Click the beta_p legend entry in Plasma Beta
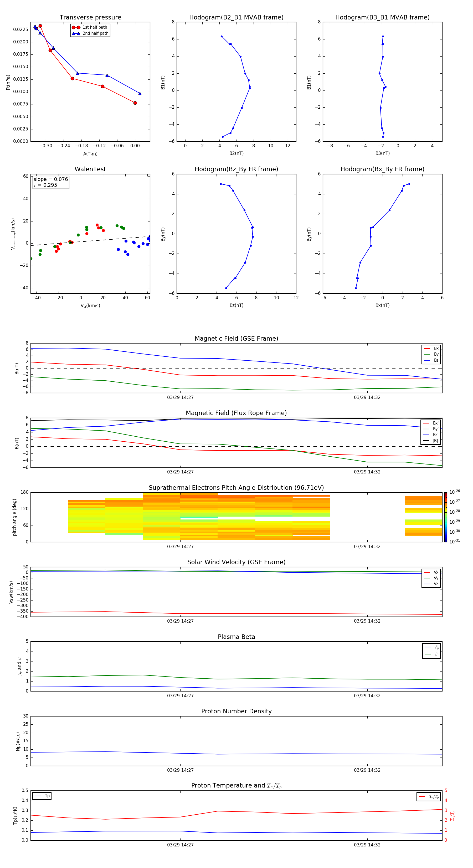The width and height of the screenshot is (473, 868). click(x=431, y=647)
